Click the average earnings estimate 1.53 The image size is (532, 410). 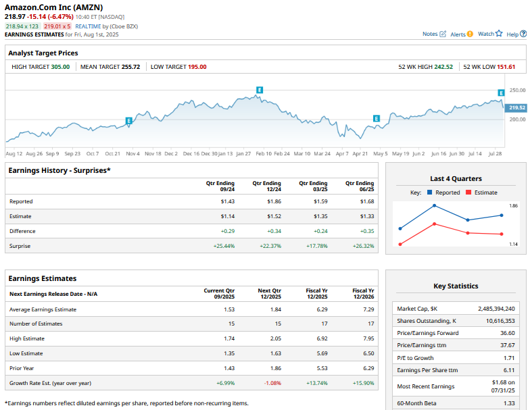[229, 309]
